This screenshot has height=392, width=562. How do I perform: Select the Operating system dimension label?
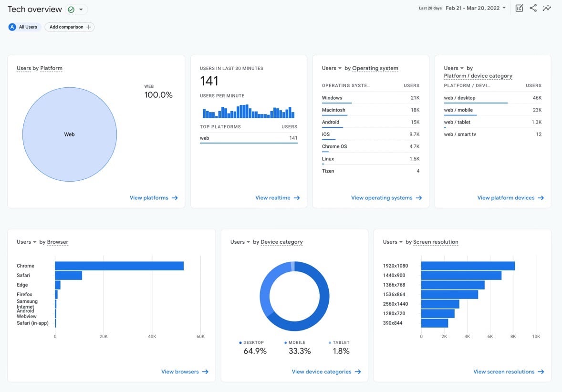[x=375, y=68]
